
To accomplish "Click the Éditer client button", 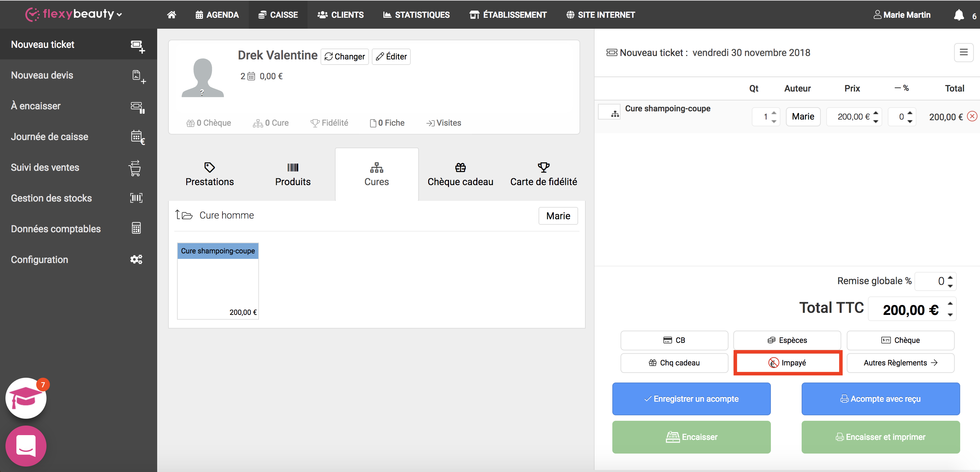I will point(391,57).
